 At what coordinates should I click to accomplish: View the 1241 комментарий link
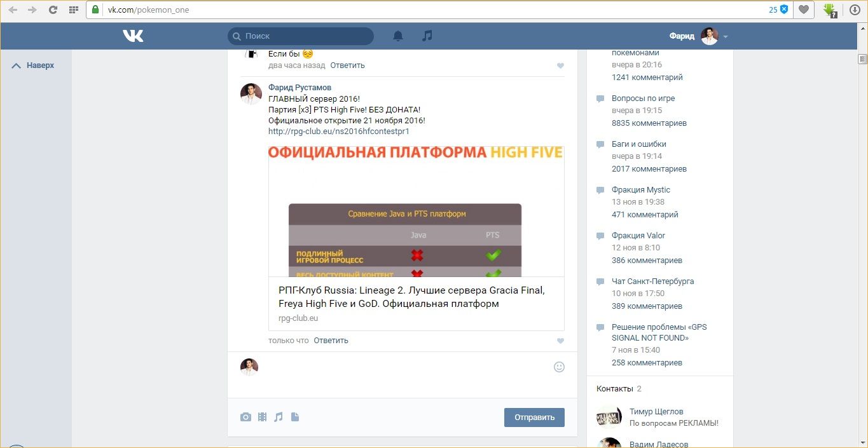pos(647,78)
